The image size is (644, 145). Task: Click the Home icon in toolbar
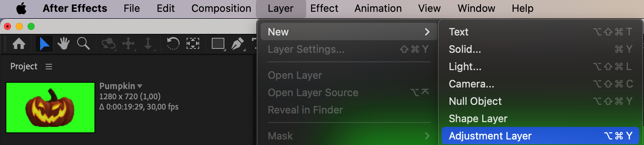pyautogui.click(x=19, y=43)
